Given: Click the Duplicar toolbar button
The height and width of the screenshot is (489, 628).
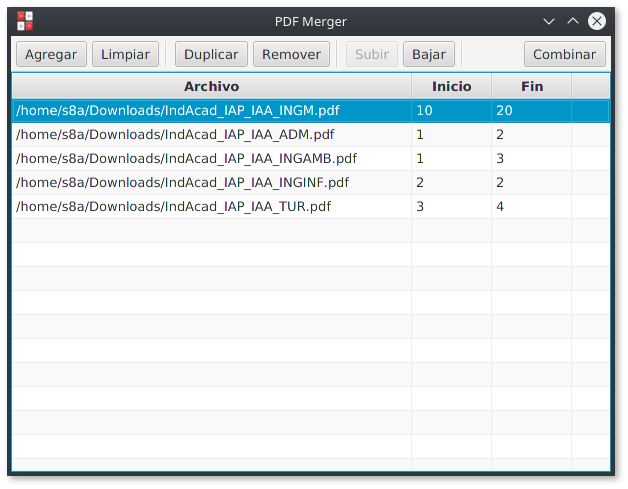Looking at the screenshot, I should click(211, 55).
